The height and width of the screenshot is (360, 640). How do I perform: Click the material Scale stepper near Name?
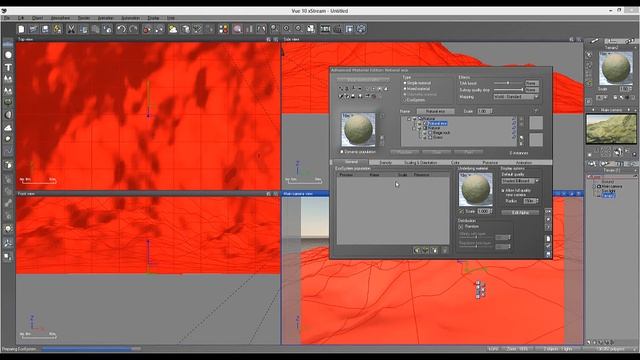click(x=491, y=111)
